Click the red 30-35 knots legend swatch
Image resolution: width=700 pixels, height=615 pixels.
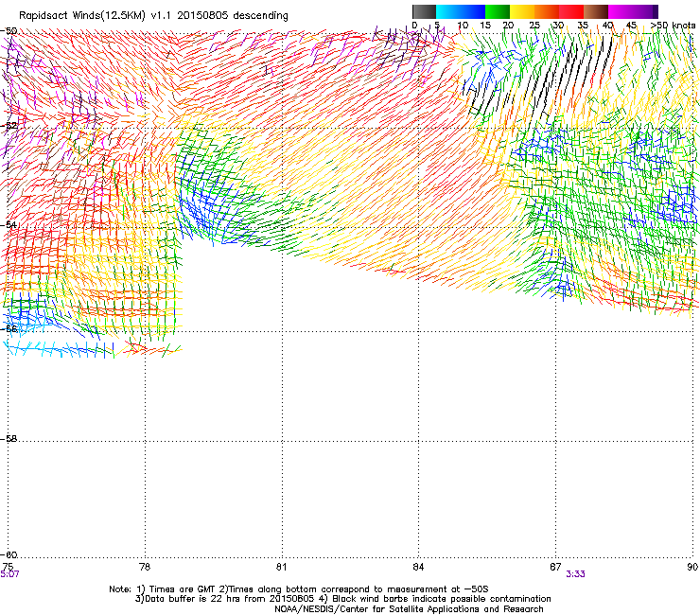click(x=571, y=11)
